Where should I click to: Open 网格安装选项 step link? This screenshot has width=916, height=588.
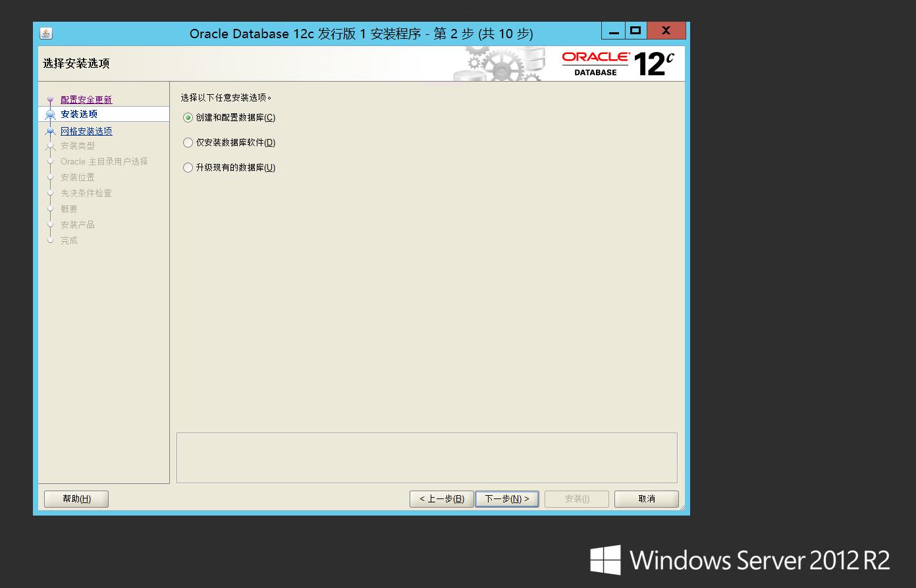pyautogui.click(x=86, y=131)
